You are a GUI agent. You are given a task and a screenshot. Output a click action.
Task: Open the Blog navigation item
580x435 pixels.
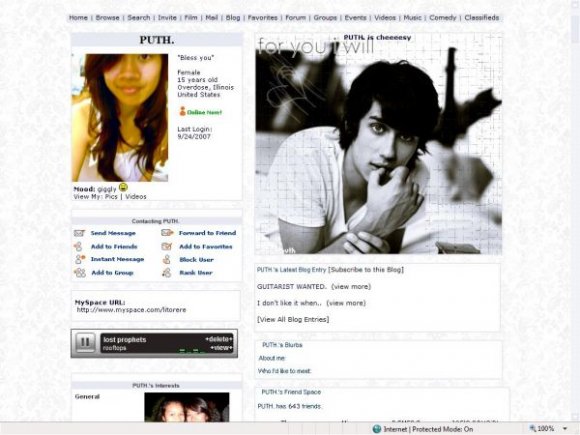[233, 17]
